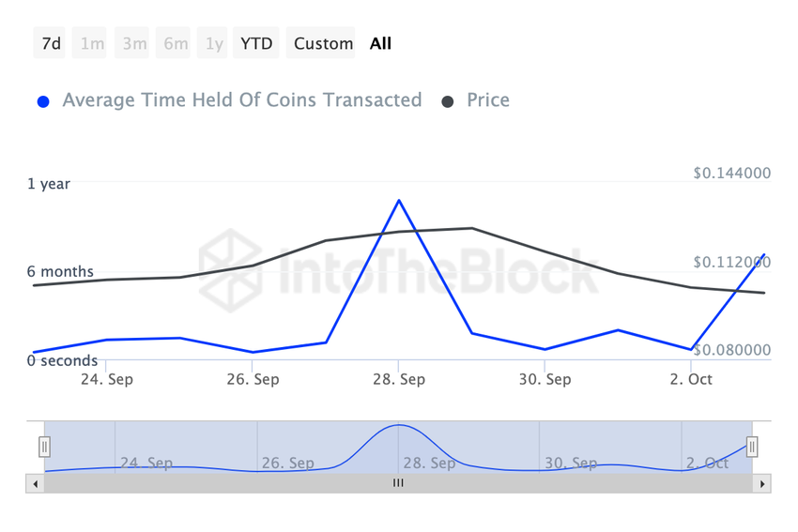Toggle the Price legend series

click(487, 100)
